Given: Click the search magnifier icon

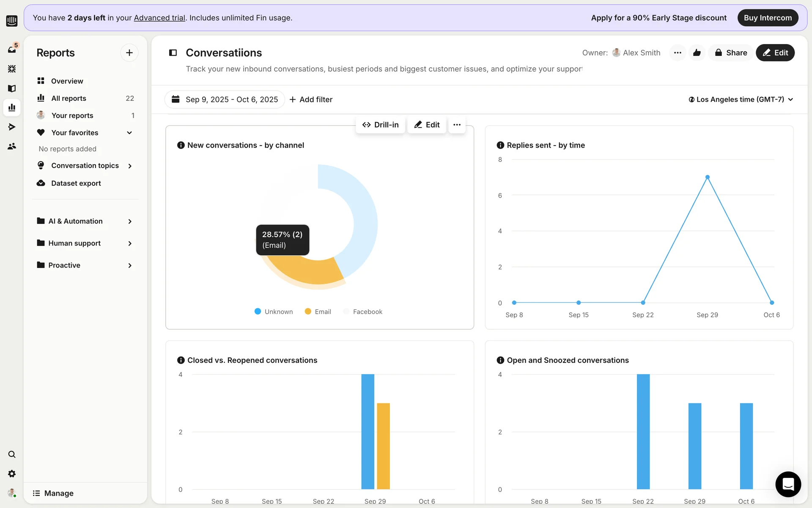Looking at the screenshot, I should [x=12, y=454].
